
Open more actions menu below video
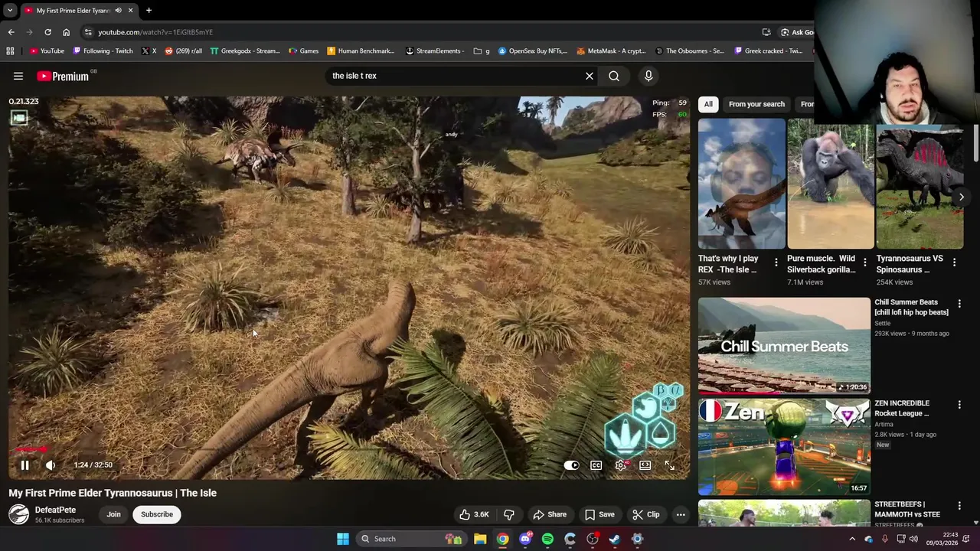(x=681, y=514)
